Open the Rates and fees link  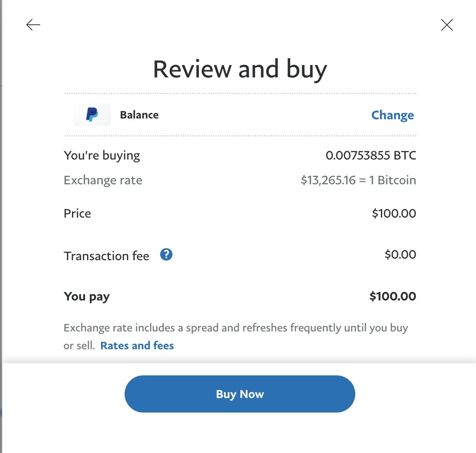point(137,345)
